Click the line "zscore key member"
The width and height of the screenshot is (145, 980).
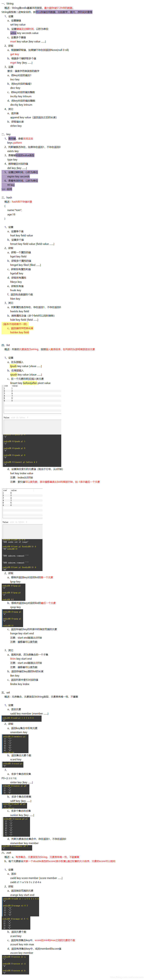(x=22, y=953)
